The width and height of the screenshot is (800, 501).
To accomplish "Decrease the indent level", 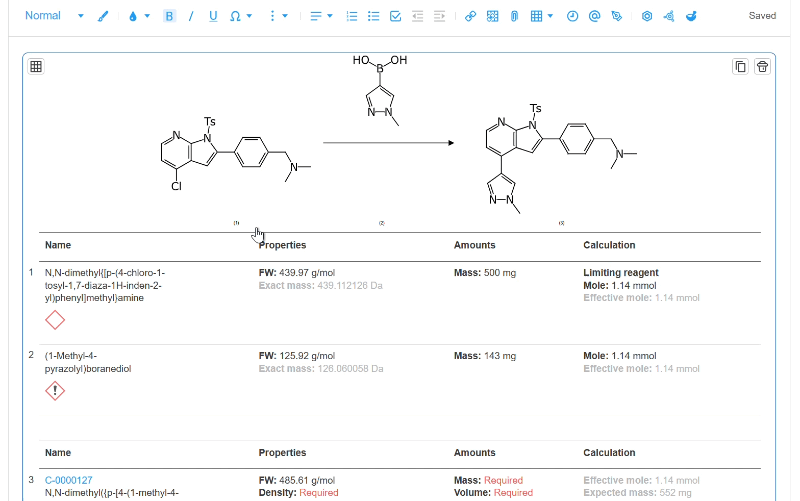I will click(x=417, y=16).
